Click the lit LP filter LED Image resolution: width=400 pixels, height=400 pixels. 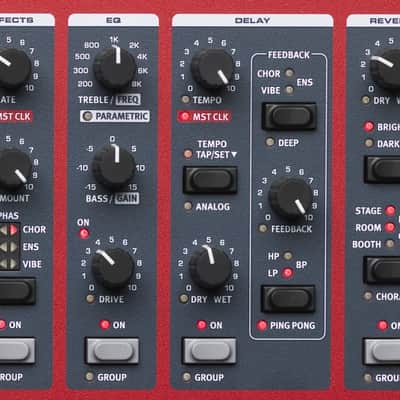(287, 273)
